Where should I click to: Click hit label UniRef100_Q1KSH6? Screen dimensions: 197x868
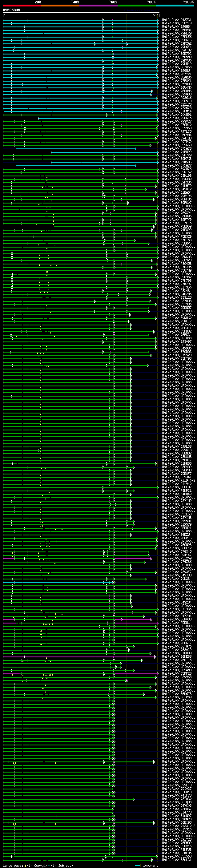pyautogui.click(x=177, y=162)
